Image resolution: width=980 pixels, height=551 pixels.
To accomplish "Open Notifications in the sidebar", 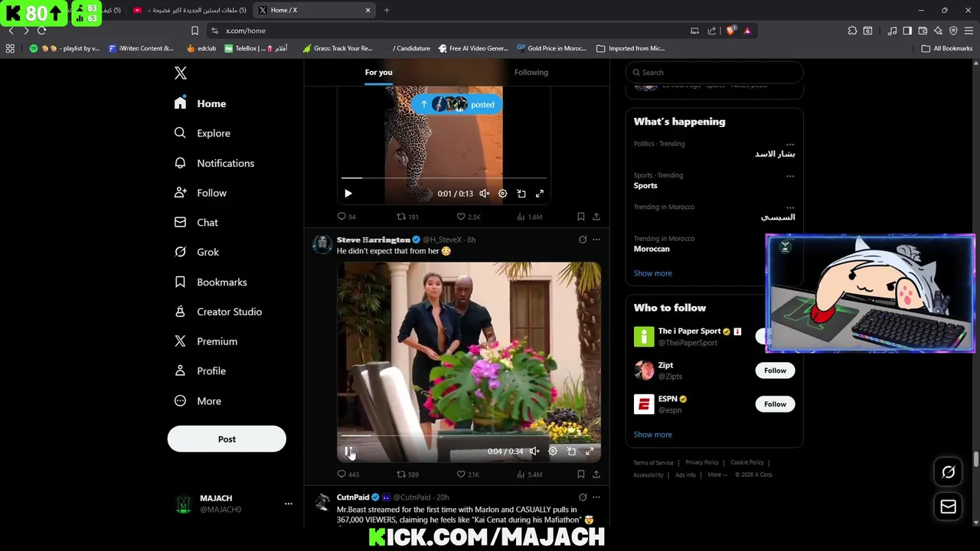I will [214, 163].
